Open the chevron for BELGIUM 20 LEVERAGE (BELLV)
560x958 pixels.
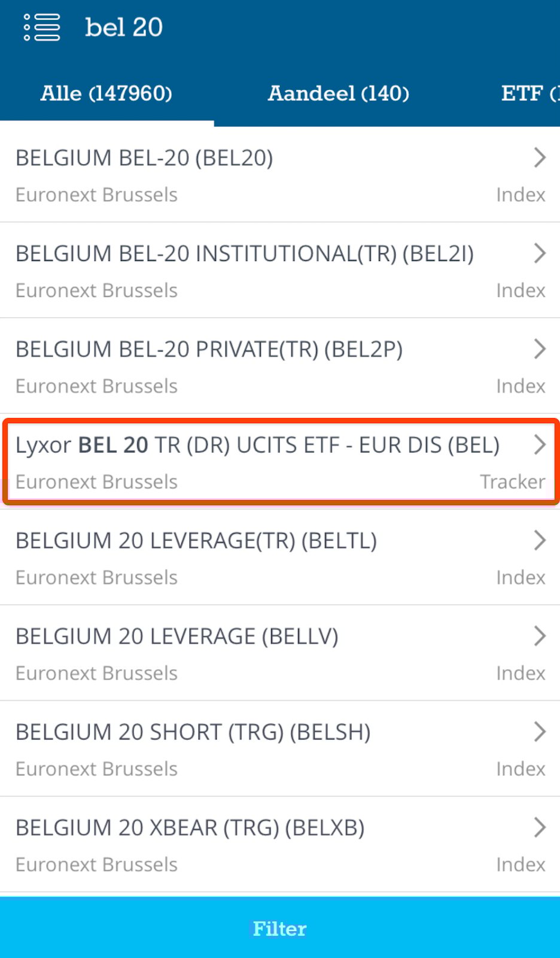click(540, 636)
